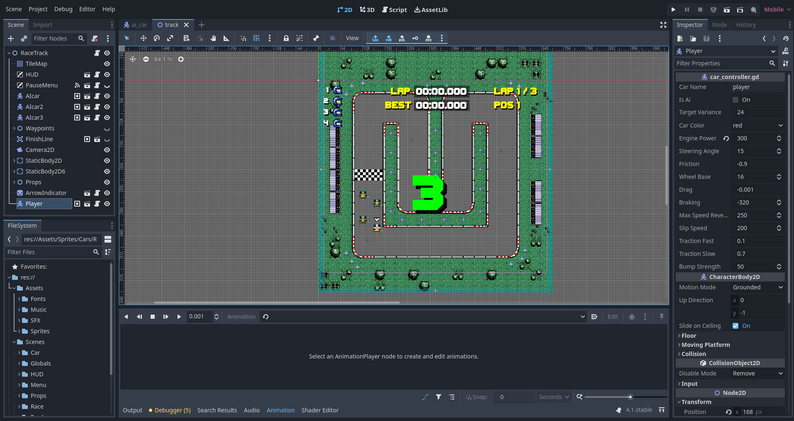Select the Select Mode arrow tool
The image size is (794, 421).
(127, 38)
